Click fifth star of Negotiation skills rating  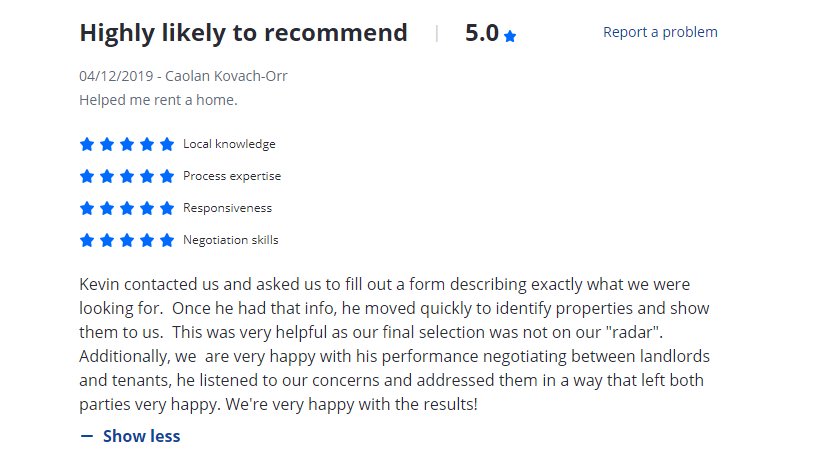(167, 240)
